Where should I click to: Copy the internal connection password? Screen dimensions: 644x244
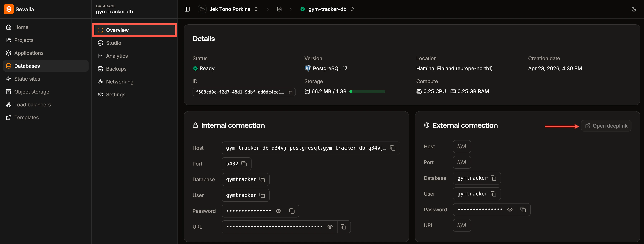pos(292,211)
